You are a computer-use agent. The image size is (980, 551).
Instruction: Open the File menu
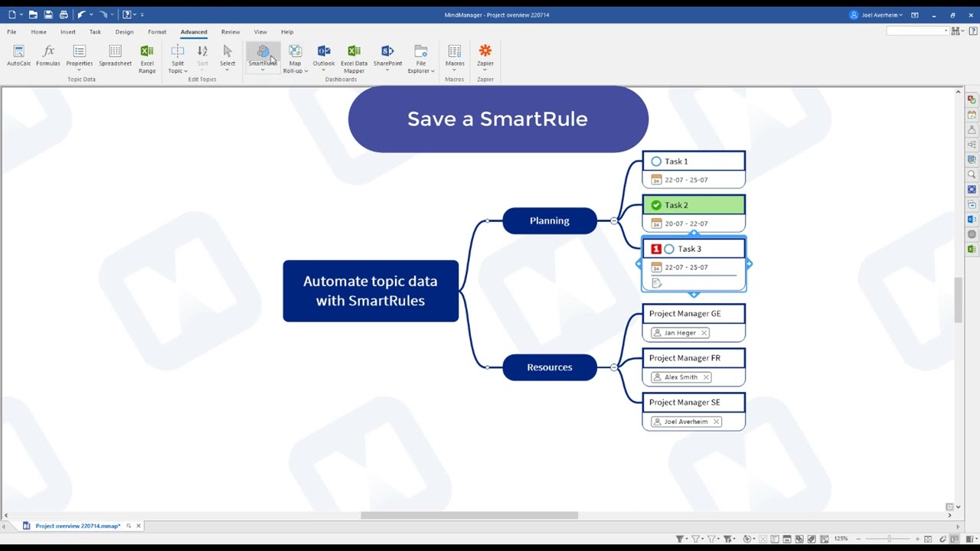click(x=11, y=32)
